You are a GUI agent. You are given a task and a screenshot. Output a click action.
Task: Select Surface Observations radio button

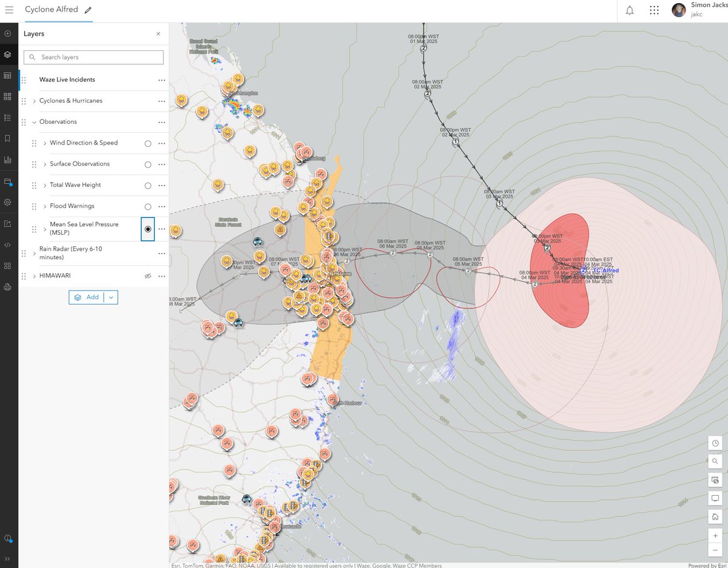pos(147,164)
